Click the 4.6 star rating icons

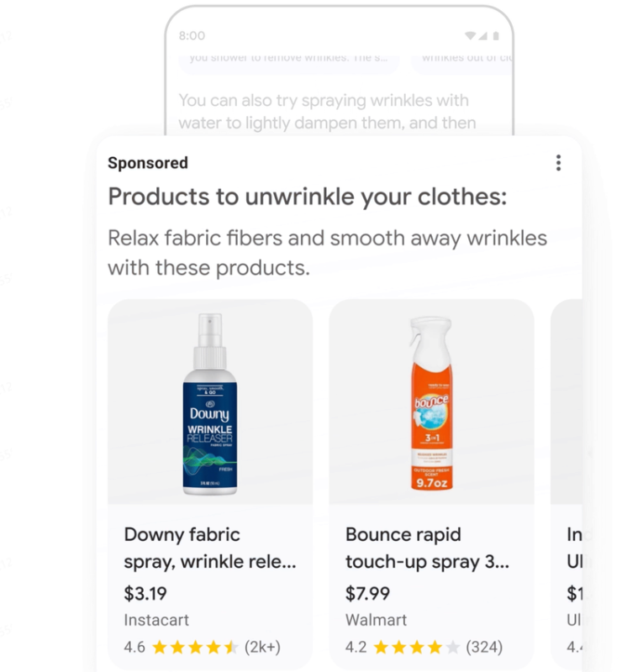click(195, 648)
